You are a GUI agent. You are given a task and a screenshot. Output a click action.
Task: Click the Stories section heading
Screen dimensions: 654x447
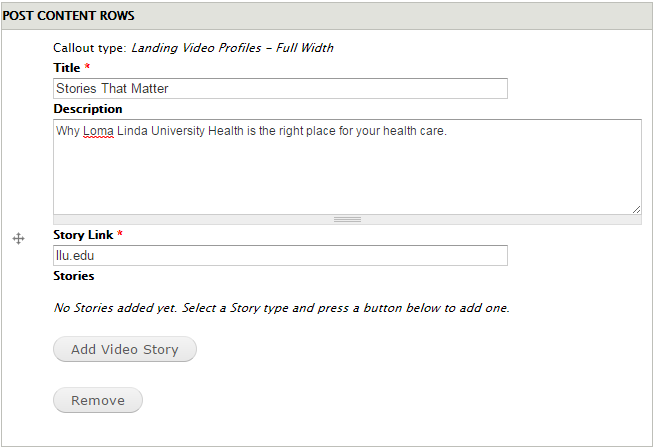point(74,276)
